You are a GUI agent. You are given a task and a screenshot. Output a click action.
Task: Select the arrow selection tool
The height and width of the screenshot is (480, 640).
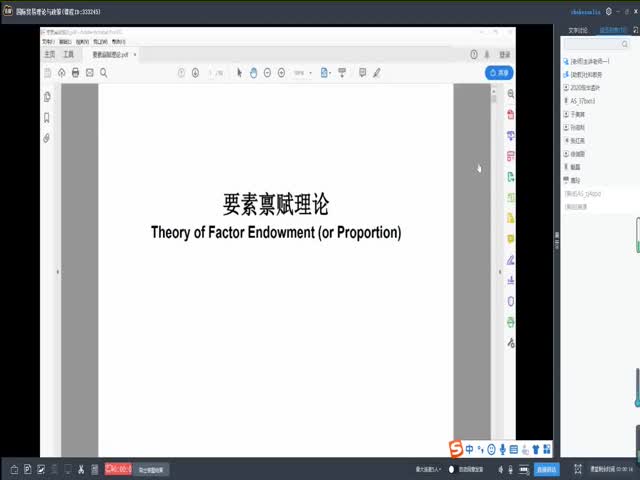click(239, 73)
